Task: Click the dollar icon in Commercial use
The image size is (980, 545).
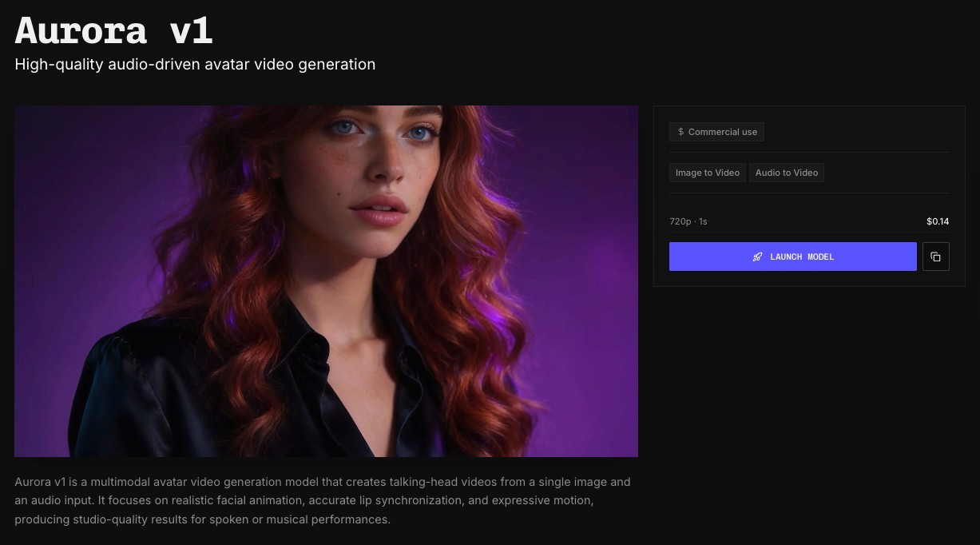Action: tap(680, 132)
